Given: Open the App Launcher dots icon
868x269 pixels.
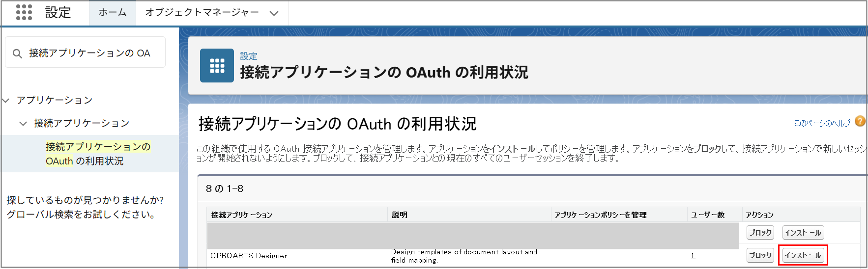Looking at the screenshot, I should [24, 12].
